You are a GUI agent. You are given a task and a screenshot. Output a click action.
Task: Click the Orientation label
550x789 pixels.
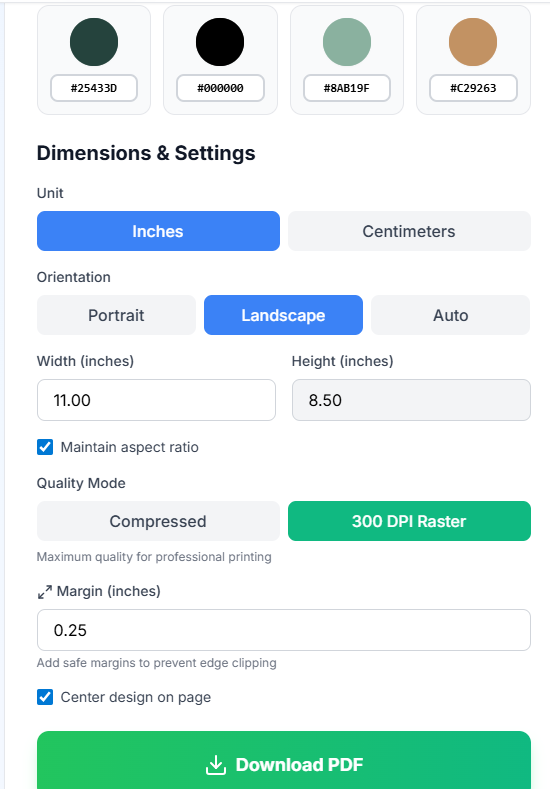point(73,277)
